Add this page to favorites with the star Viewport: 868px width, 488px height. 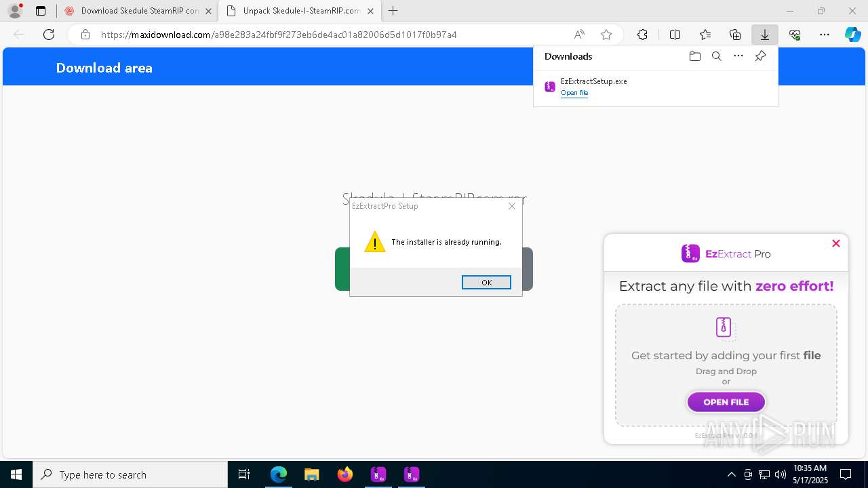pos(606,35)
